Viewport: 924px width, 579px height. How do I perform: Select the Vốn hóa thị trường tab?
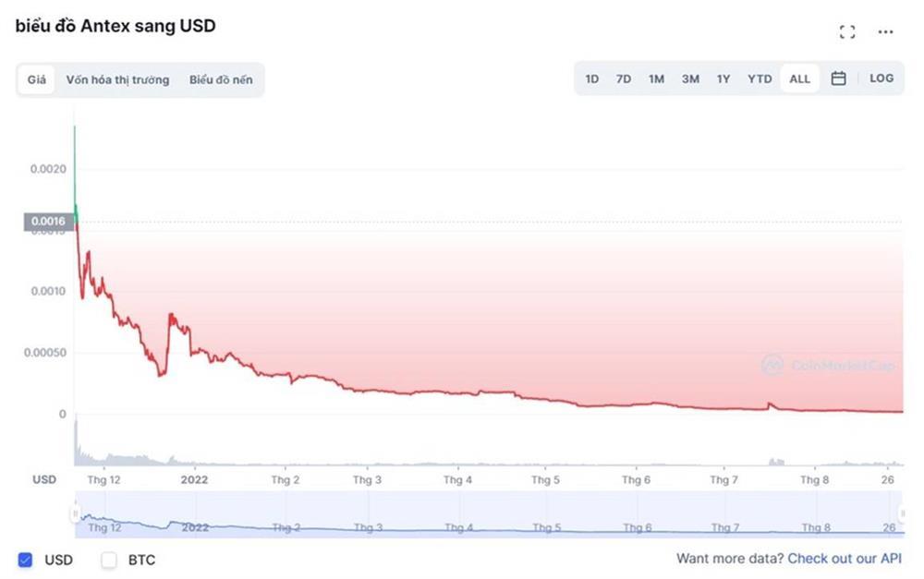(x=117, y=79)
